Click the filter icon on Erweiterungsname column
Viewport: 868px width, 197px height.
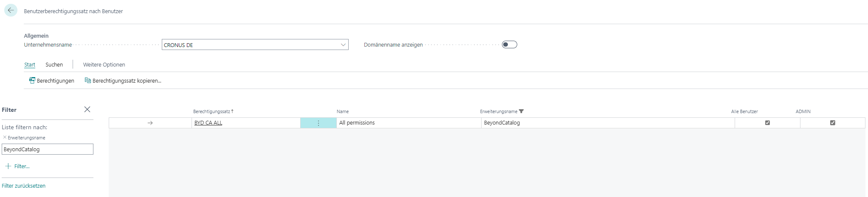coord(521,111)
